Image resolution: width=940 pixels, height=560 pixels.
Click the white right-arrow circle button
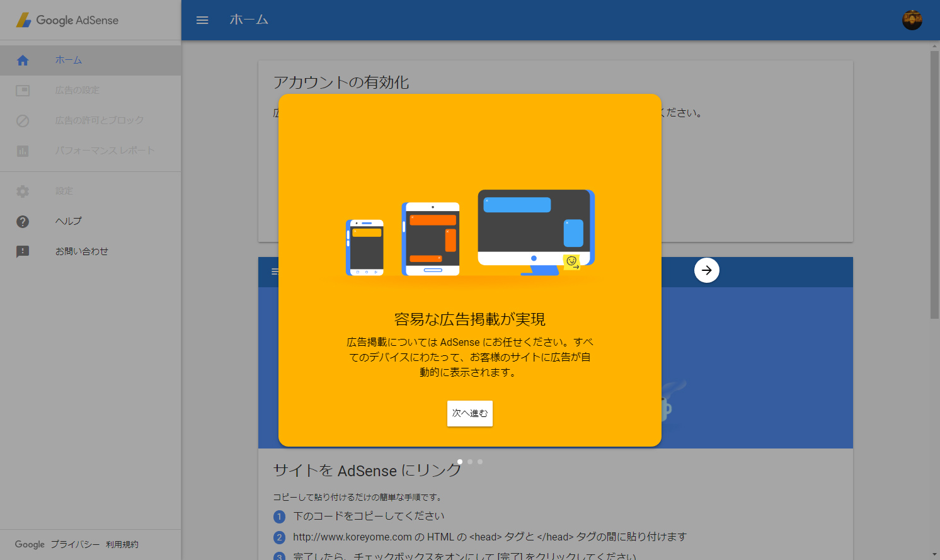(707, 270)
